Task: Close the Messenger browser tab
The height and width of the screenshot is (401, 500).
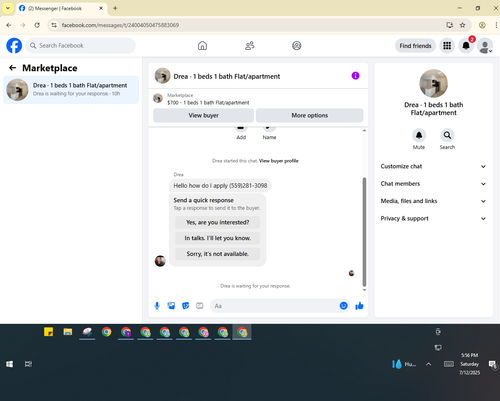Action: (x=101, y=8)
